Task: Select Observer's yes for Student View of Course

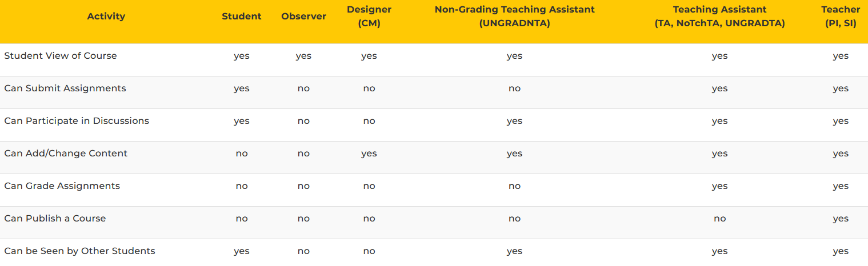Action: [303, 56]
